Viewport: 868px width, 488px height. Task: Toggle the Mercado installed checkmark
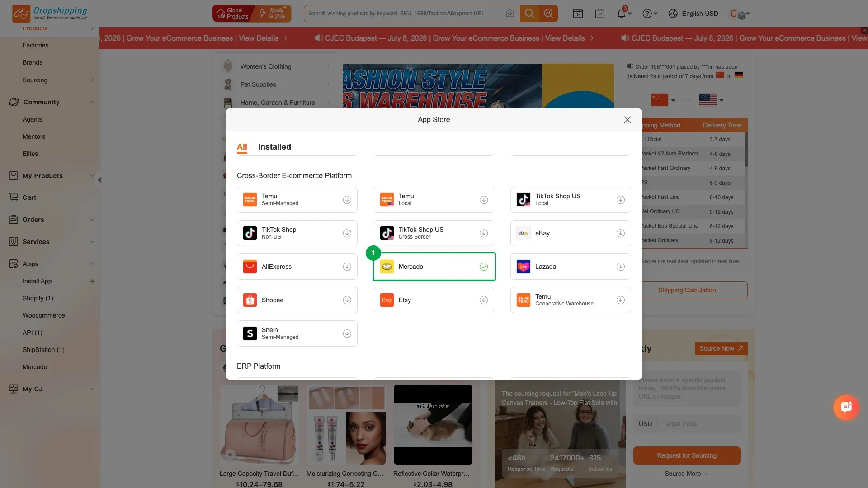coord(484,267)
